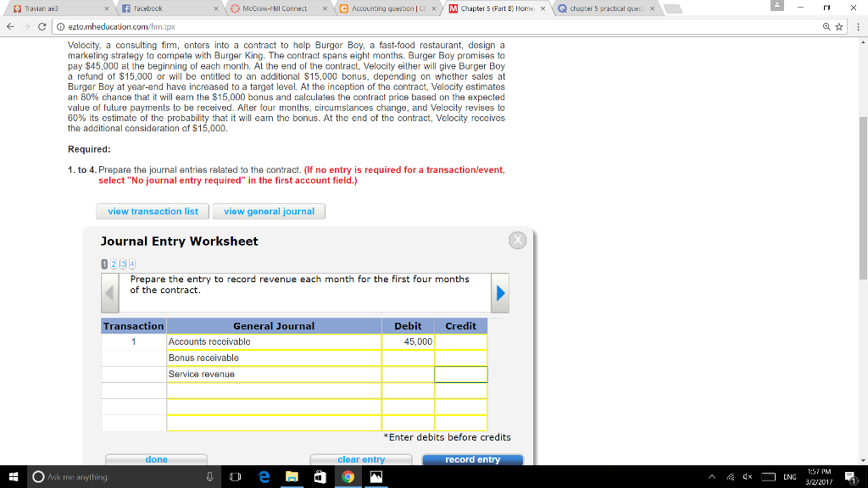Open Microsoft Edge from the taskbar
868x488 pixels.
point(265,476)
